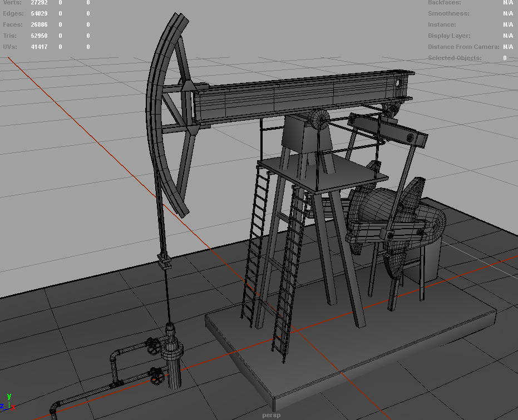Click the UVs count readout
Screen dimensions: 518x420
[39, 47]
